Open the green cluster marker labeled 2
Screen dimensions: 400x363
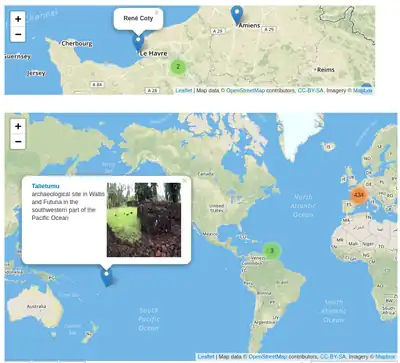pos(178,67)
